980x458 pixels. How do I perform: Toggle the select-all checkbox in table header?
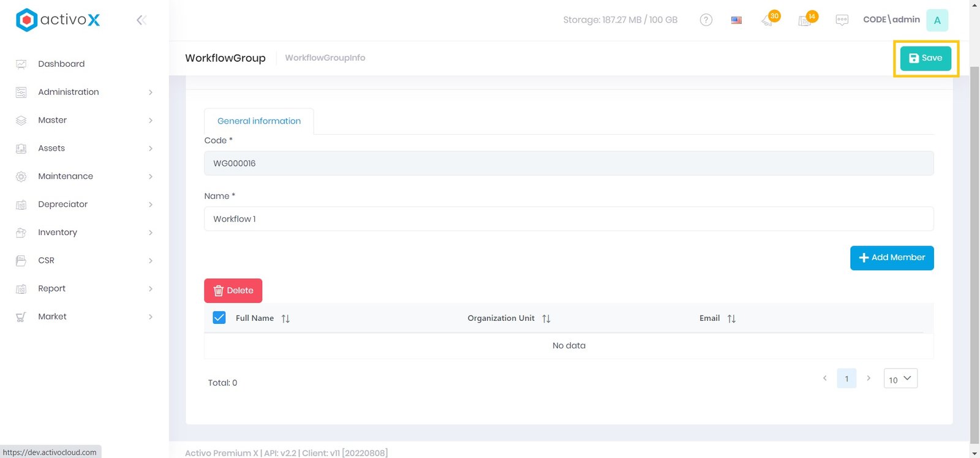pos(219,318)
